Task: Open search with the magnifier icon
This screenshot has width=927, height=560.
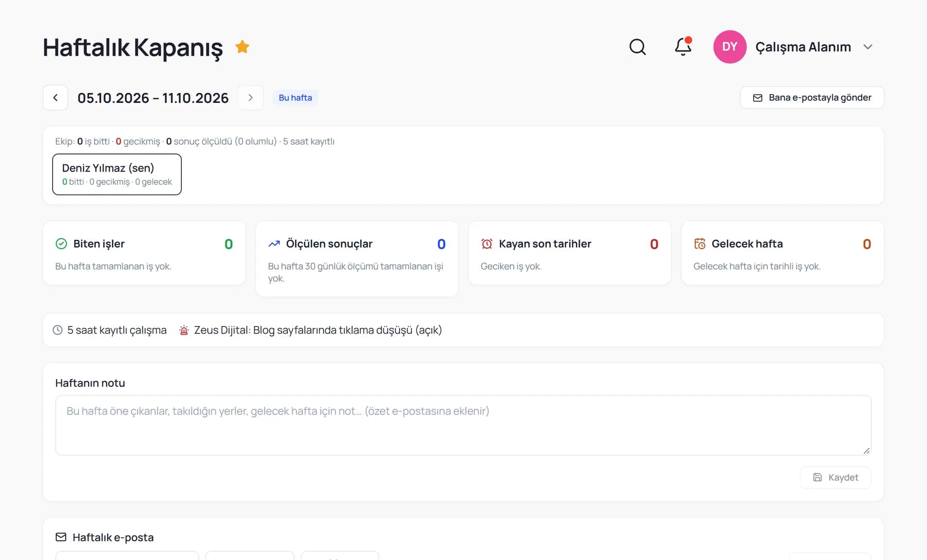Action: tap(638, 47)
